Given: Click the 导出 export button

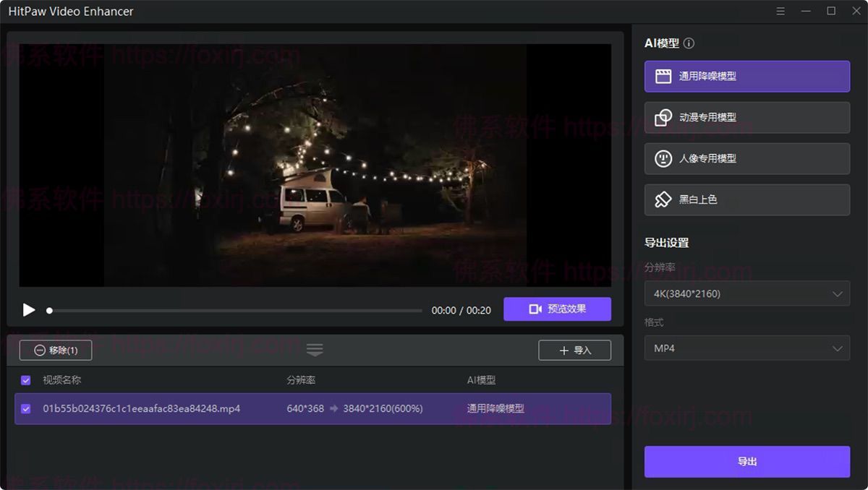Looking at the screenshot, I should coord(746,461).
